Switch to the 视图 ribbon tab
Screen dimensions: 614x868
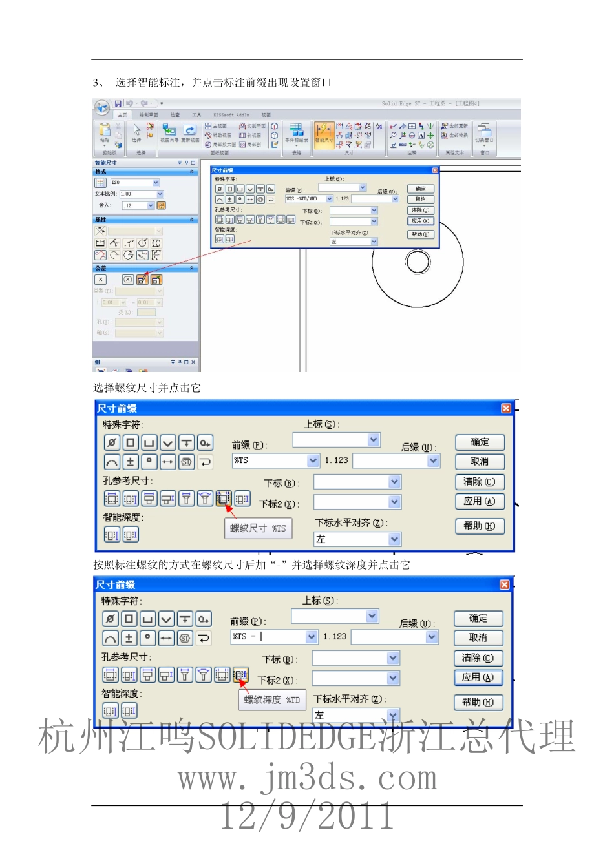266,115
